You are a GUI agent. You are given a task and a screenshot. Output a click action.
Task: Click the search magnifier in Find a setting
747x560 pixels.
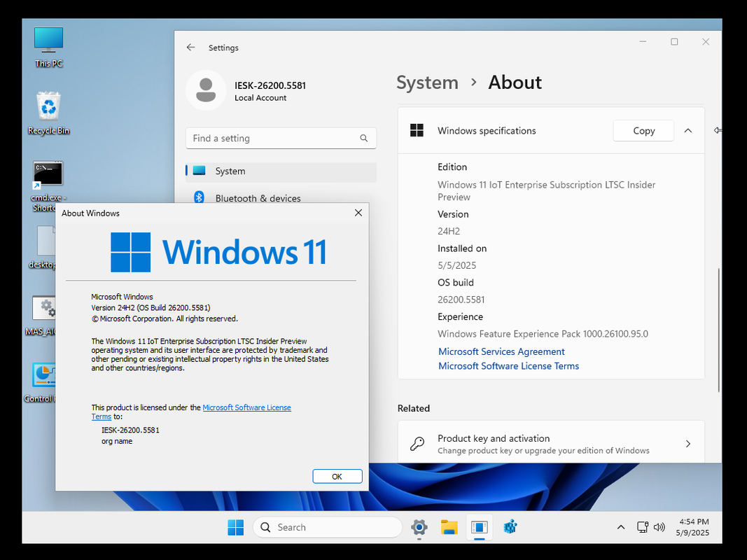(363, 138)
